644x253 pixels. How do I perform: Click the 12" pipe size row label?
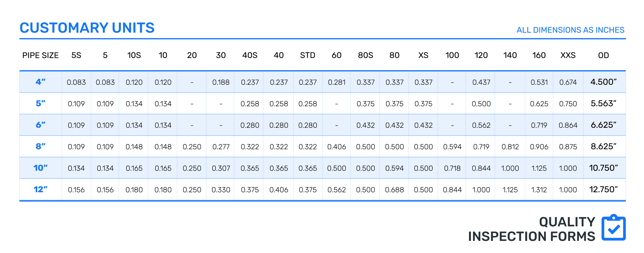[41, 189]
